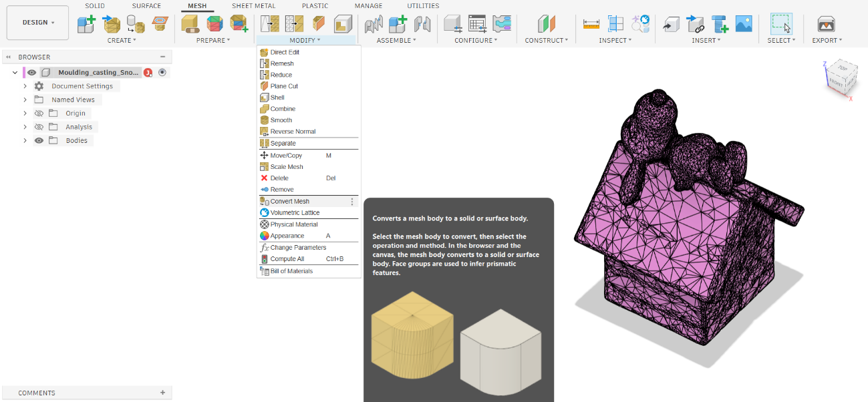Viewport: 868px width, 402px height.
Task: Expand the Bodies tree node
Action: pyautogui.click(x=25, y=141)
